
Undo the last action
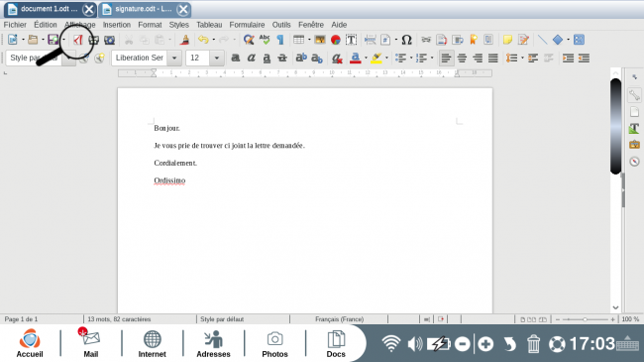[203, 40]
